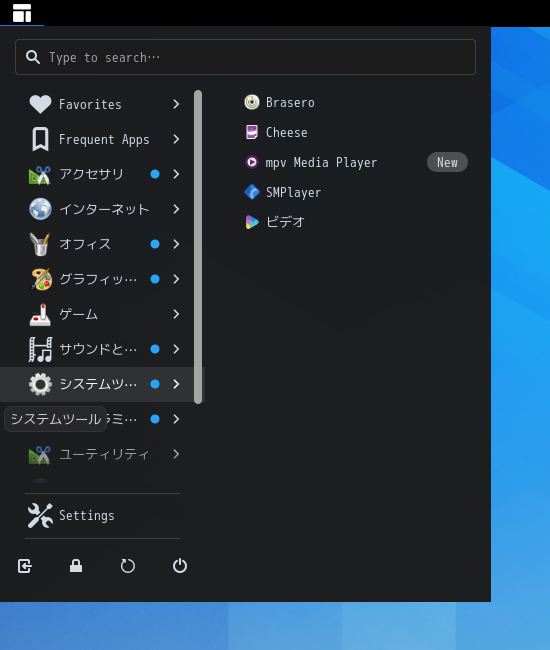
Task: Launch the ビデオ video player icon
Action: (252, 222)
